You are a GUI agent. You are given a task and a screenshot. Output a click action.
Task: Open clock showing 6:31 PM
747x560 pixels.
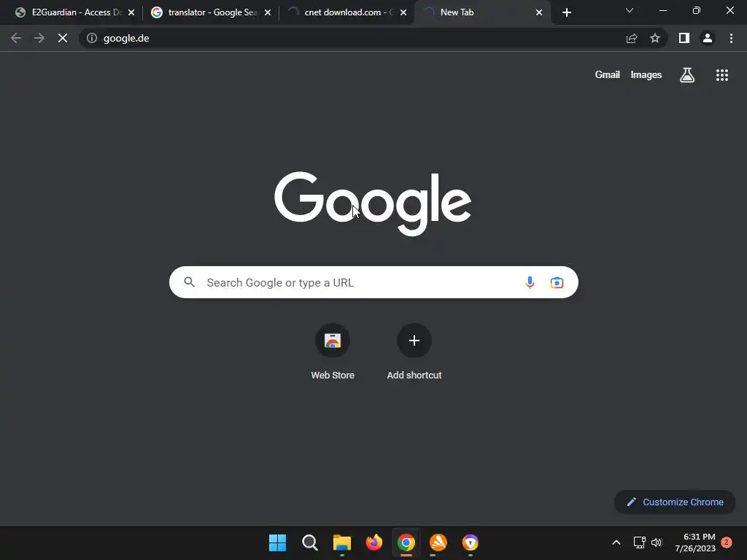[x=695, y=542]
